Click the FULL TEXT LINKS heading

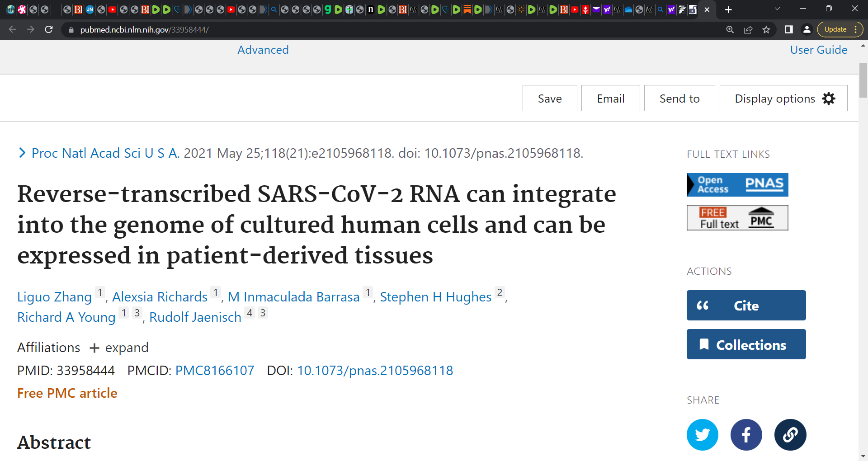click(x=728, y=154)
